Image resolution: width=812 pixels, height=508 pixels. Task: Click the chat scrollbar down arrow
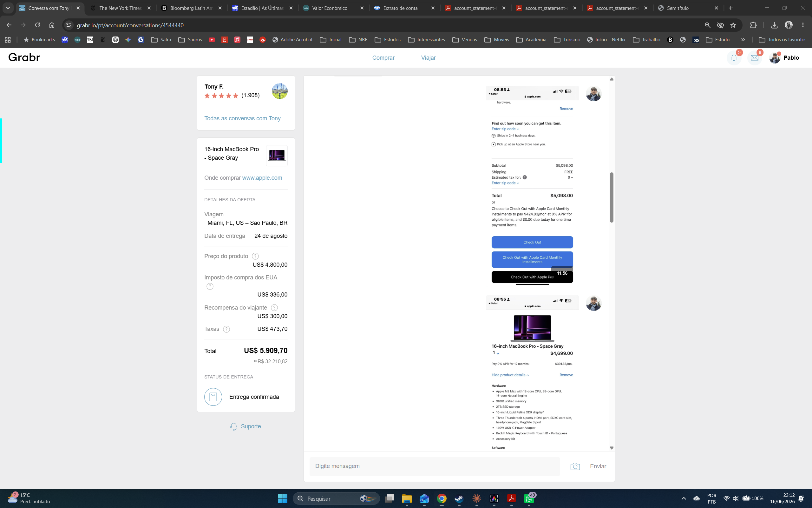pyautogui.click(x=611, y=448)
